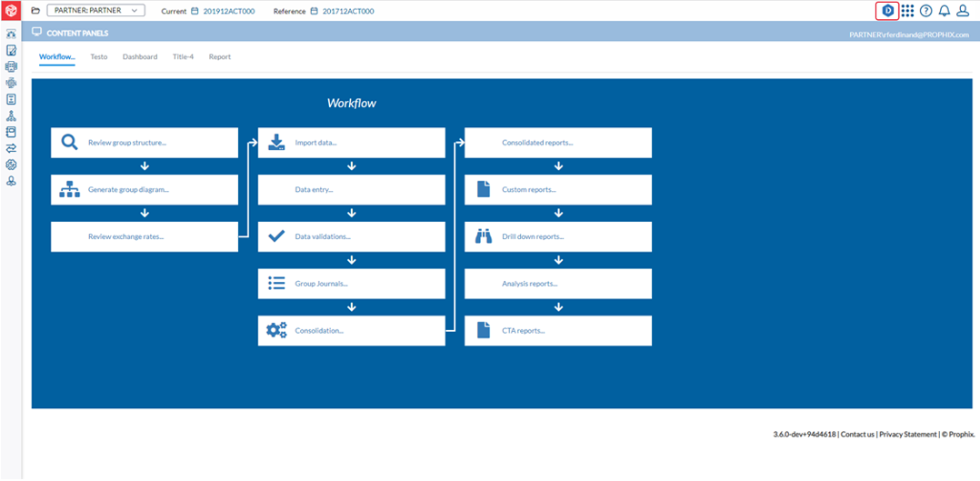The height and width of the screenshot is (481, 980).
Task: Click the list document sidebar icon
Action: (x=11, y=99)
